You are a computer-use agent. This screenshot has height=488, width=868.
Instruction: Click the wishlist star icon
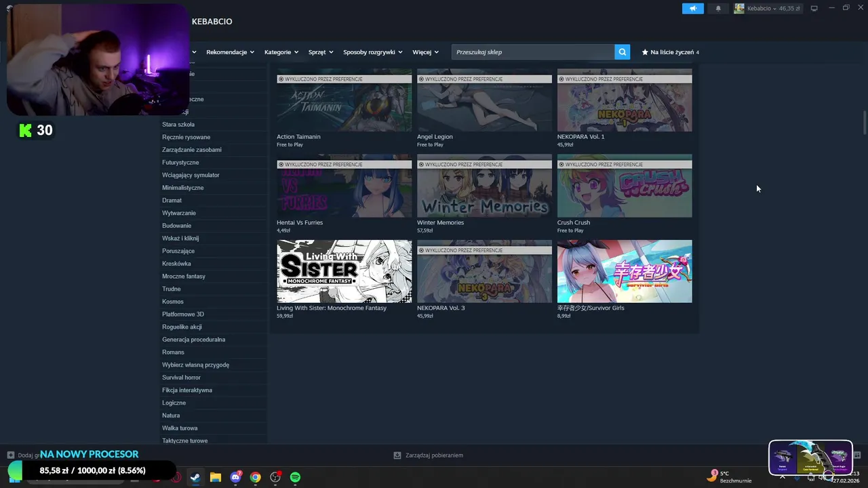[645, 52]
